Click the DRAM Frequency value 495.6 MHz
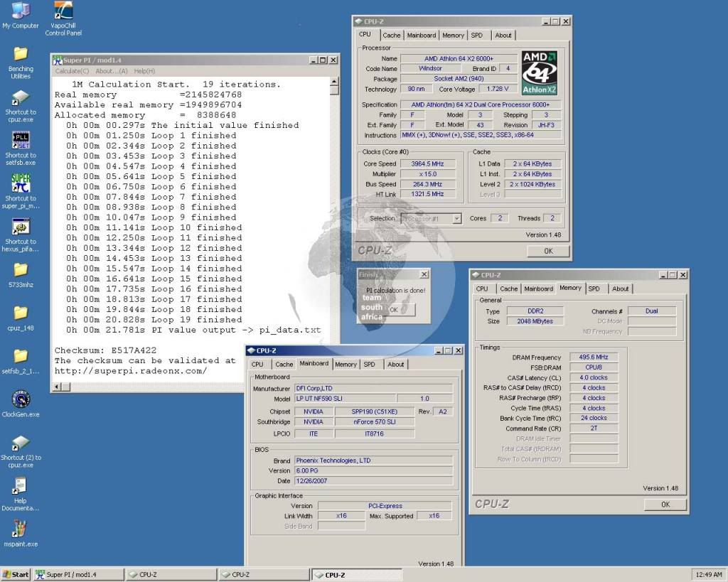Screen dimensions: 728x582 tap(594, 357)
